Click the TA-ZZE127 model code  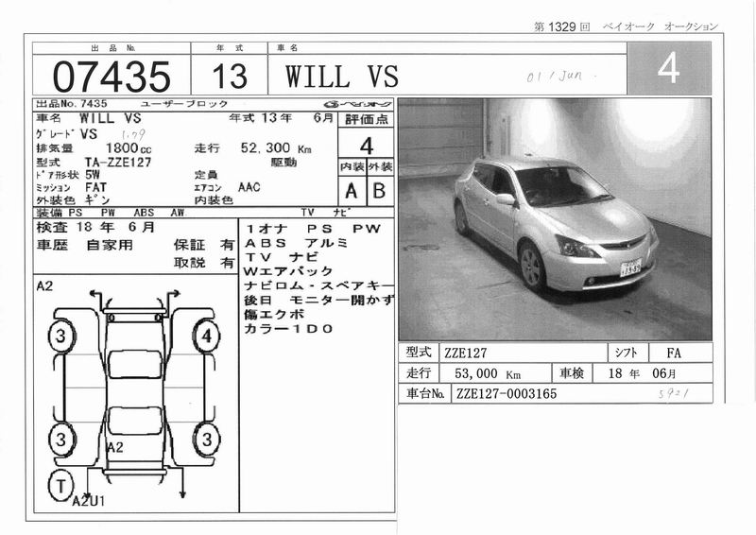[118, 163]
